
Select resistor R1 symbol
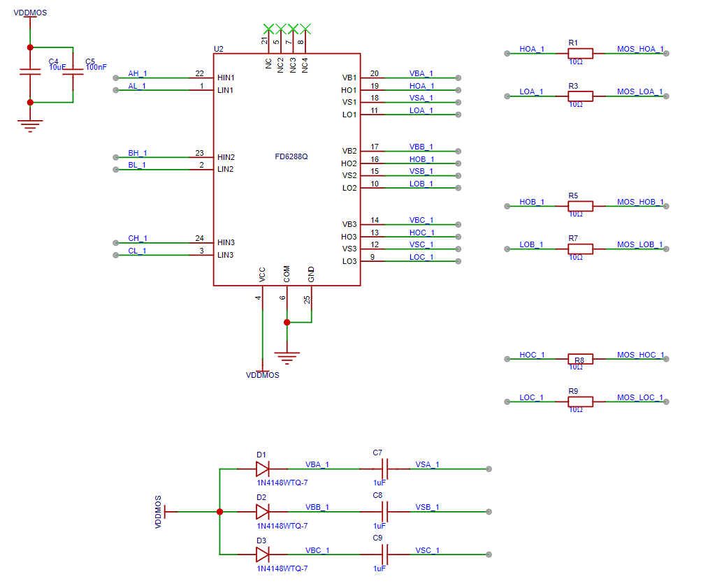click(x=580, y=54)
